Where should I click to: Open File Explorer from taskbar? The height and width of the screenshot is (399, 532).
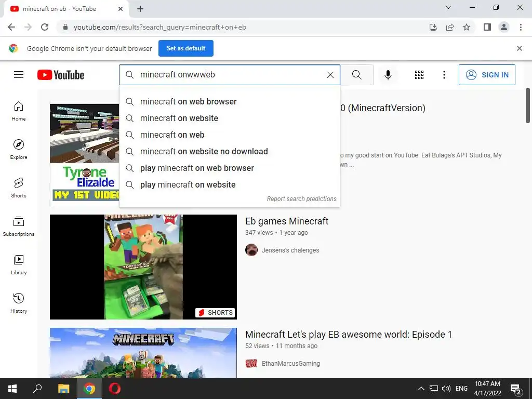(63, 389)
